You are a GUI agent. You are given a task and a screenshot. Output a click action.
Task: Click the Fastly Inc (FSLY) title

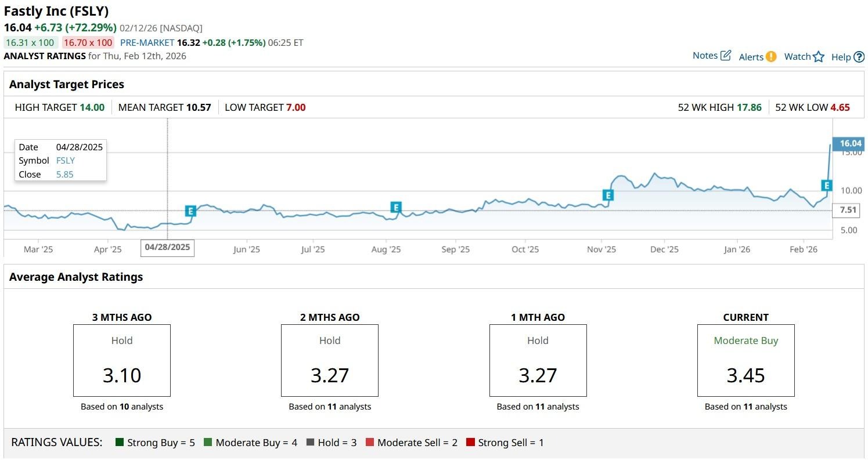pos(56,11)
